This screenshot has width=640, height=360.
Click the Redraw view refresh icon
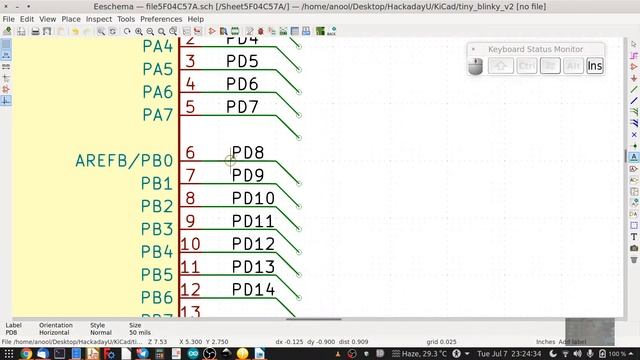coord(127,31)
